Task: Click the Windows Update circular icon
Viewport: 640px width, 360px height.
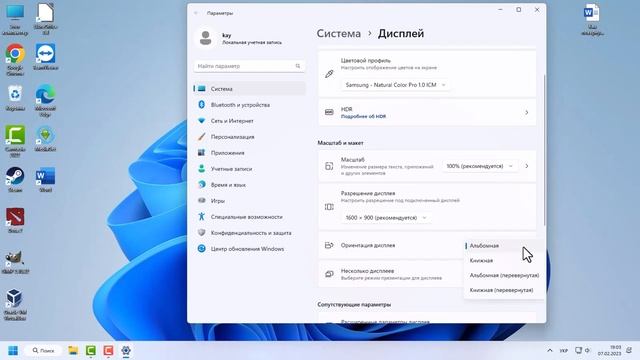Action: click(x=201, y=249)
